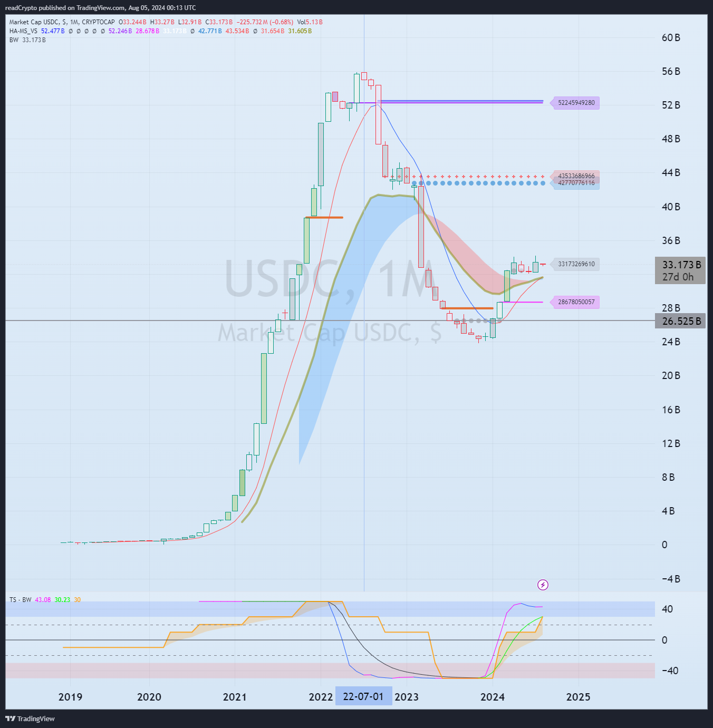
Task: Click the −40 label on indicator axis
Action: (670, 671)
